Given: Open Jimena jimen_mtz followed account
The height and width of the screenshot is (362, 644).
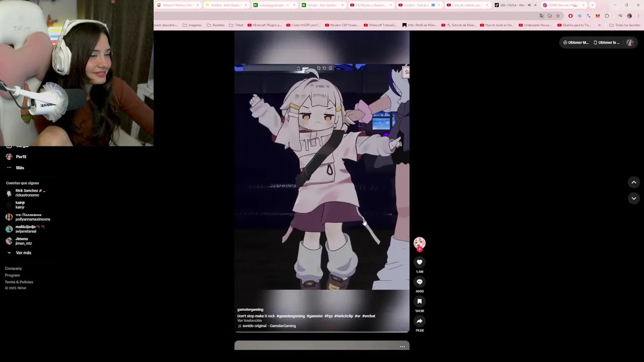Looking at the screenshot, I should pos(19,241).
